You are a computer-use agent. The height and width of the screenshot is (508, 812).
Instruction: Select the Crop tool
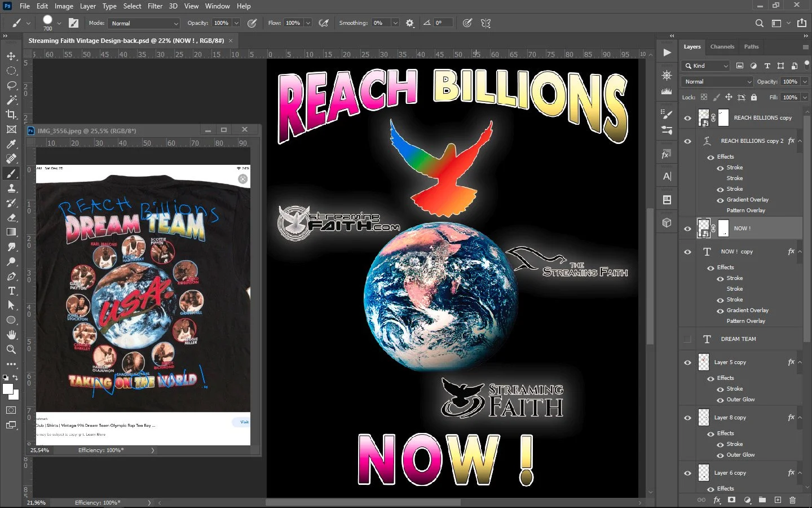tap(11, 115)
